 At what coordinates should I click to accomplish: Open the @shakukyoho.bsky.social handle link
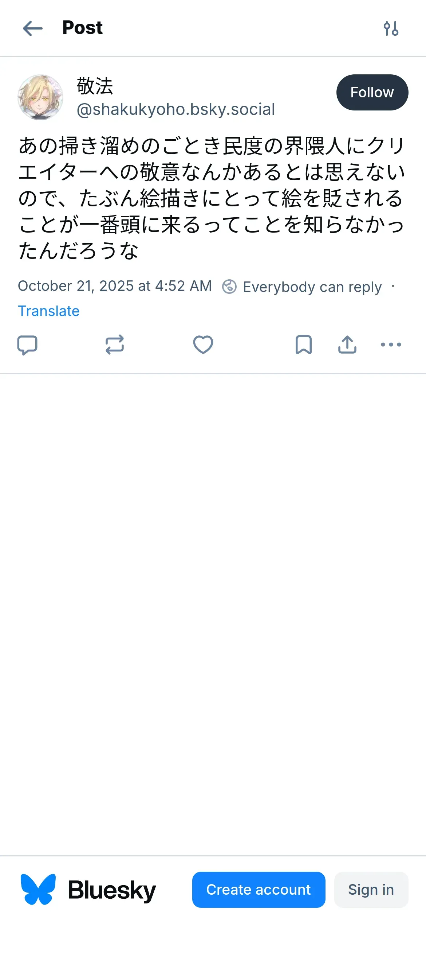175,110
